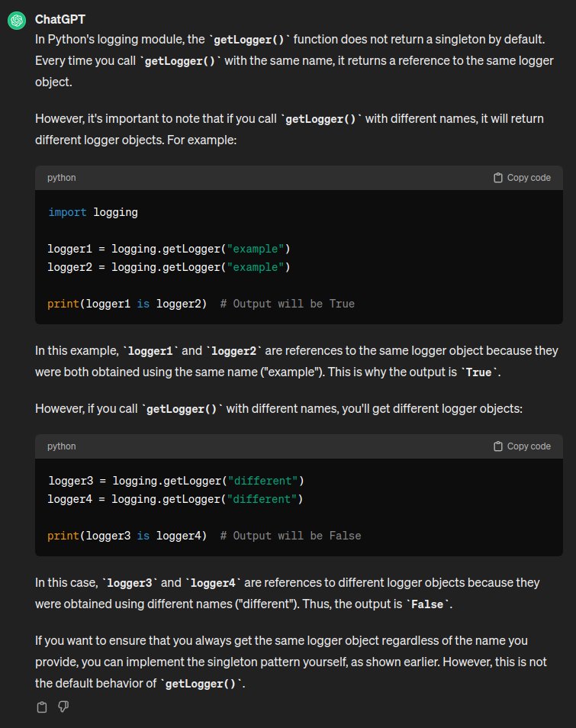Click the inline `logger1` code text
The image size is (576, 728).
[x=150, y=351]
